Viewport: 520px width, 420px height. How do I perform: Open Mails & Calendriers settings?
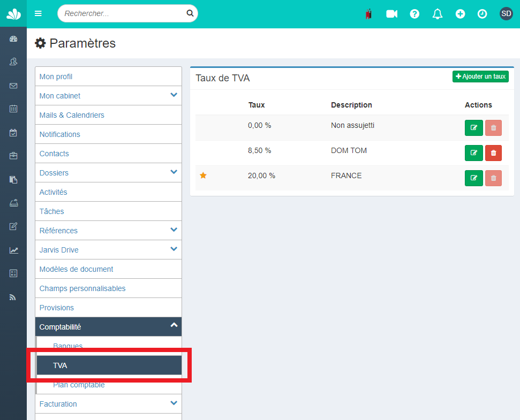coord(108,115)
